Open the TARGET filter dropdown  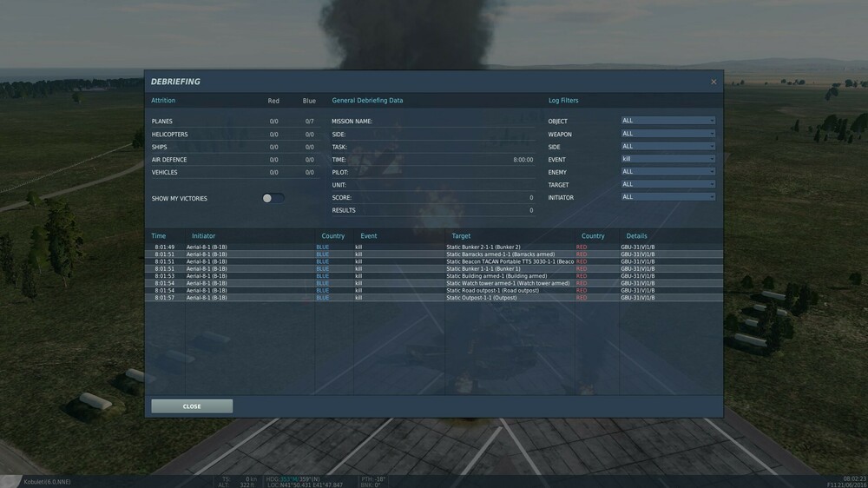[667, 184]
